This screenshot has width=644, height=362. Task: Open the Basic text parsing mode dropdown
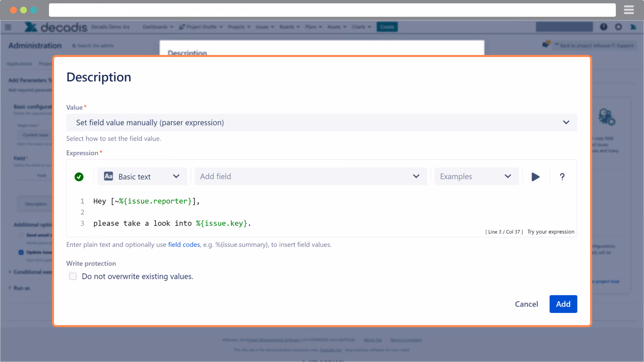point(142,176)
